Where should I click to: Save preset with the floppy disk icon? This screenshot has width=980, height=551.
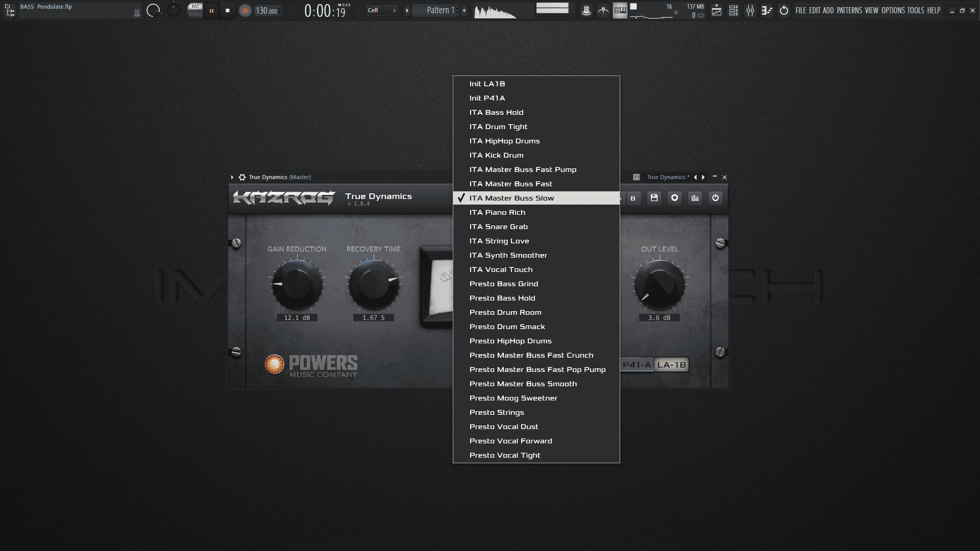click(654, 198)
